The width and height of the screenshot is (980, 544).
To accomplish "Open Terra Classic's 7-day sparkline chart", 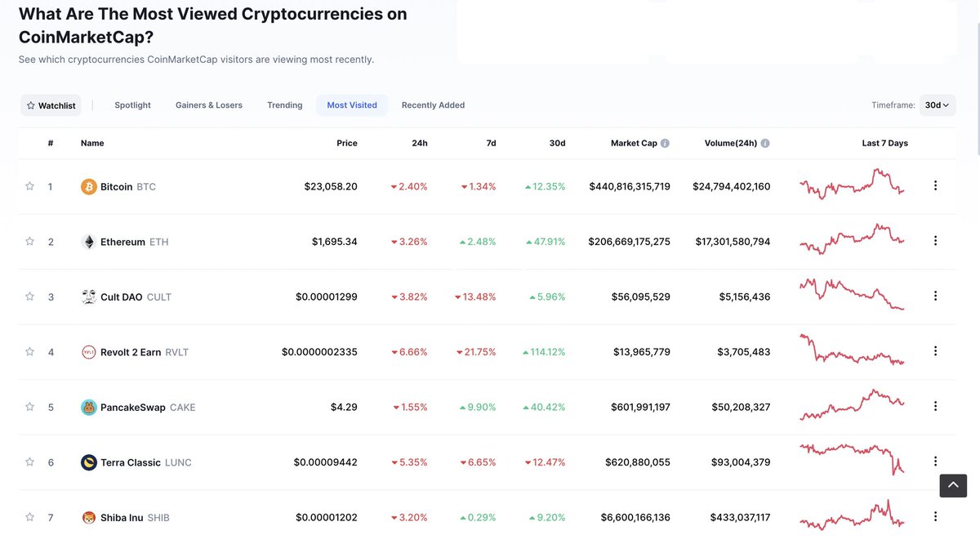I will click(852, 459).
